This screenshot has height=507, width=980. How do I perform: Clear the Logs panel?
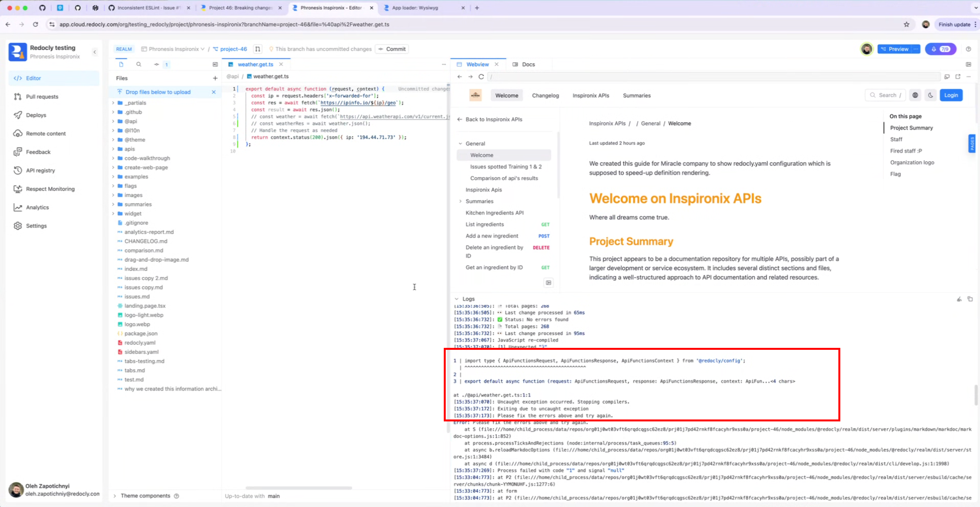point(959,299)
